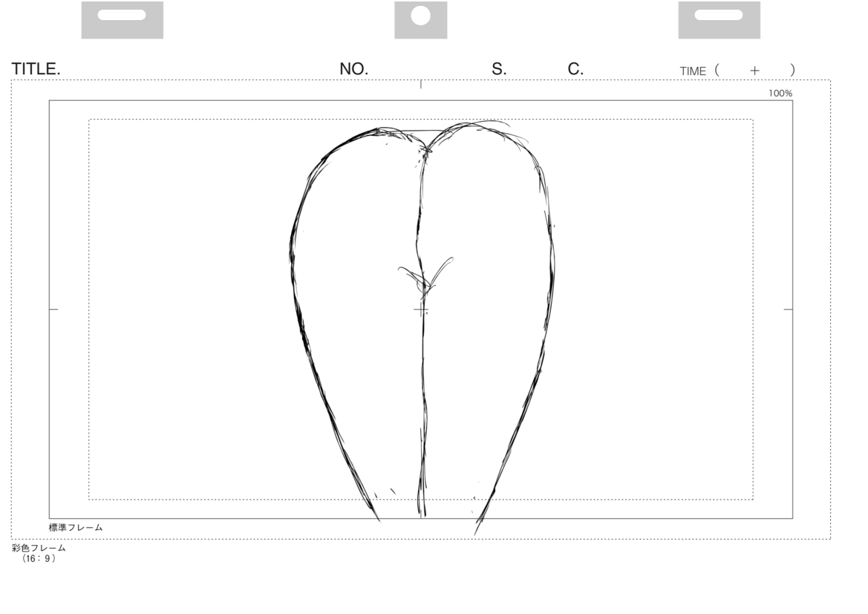
Task: Click the right edge center tick mark
Action: tap(789, 308)
